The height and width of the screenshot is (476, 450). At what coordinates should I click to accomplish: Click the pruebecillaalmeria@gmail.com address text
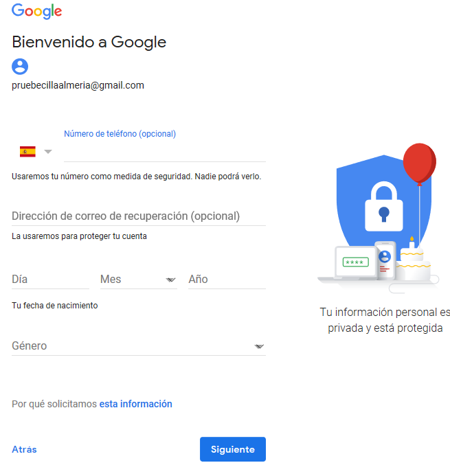(78, 85)
